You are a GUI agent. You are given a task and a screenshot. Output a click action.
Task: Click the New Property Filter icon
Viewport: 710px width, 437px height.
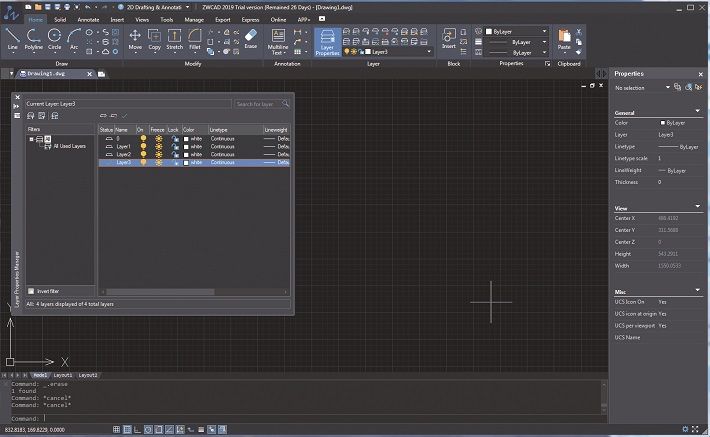(31, 116)
